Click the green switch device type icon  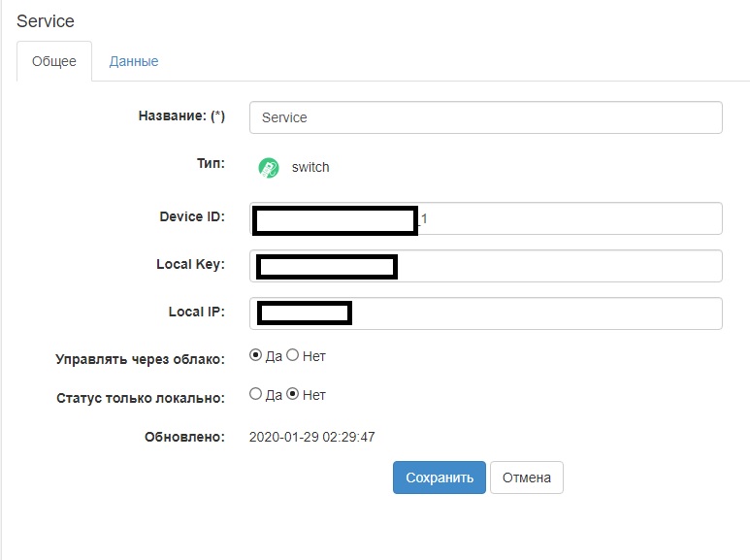pyautogui.click(x=269, y=168)
